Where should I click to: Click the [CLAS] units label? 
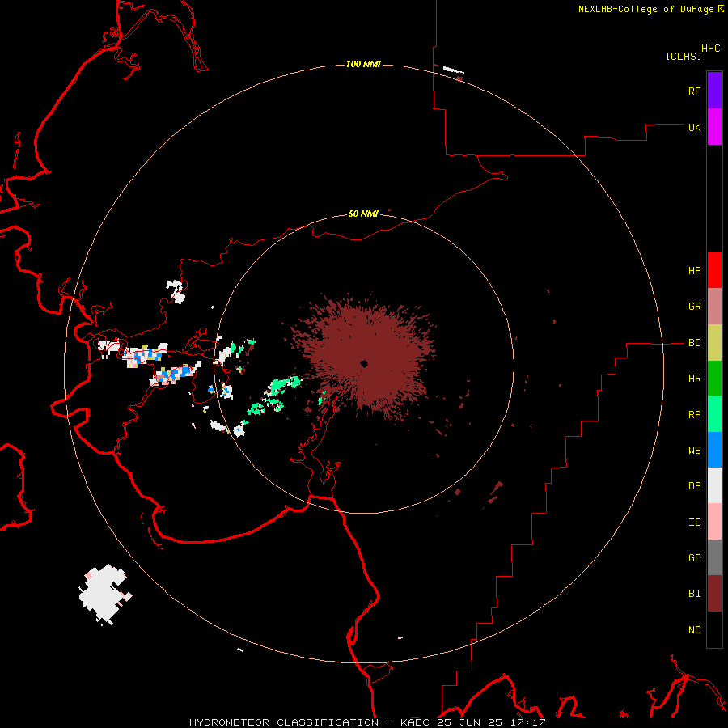[x=684, y=56]
